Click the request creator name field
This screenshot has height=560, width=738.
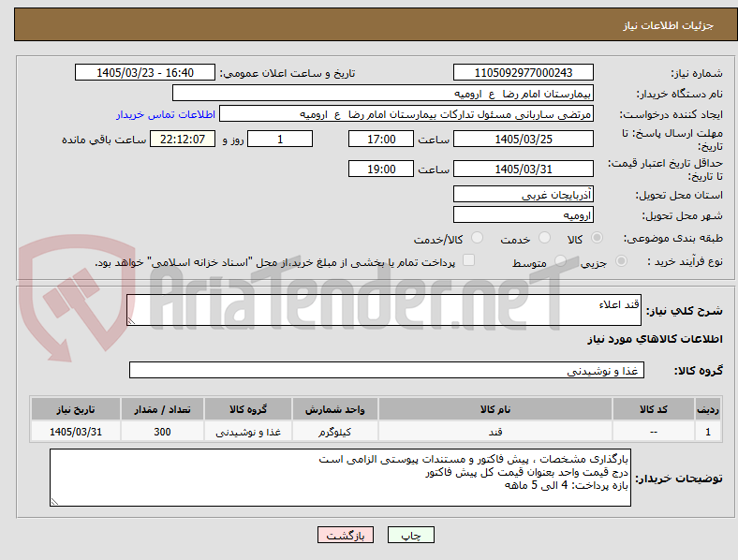point(406,114)
